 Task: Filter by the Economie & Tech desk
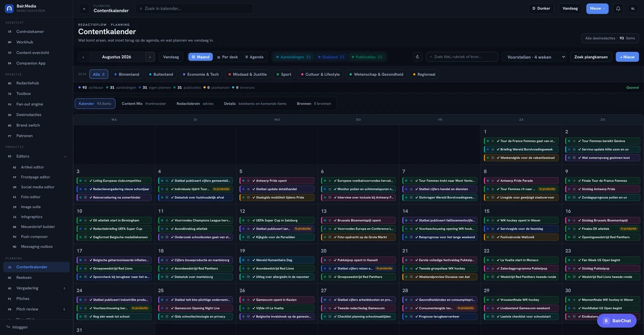(x=201, y=74)
